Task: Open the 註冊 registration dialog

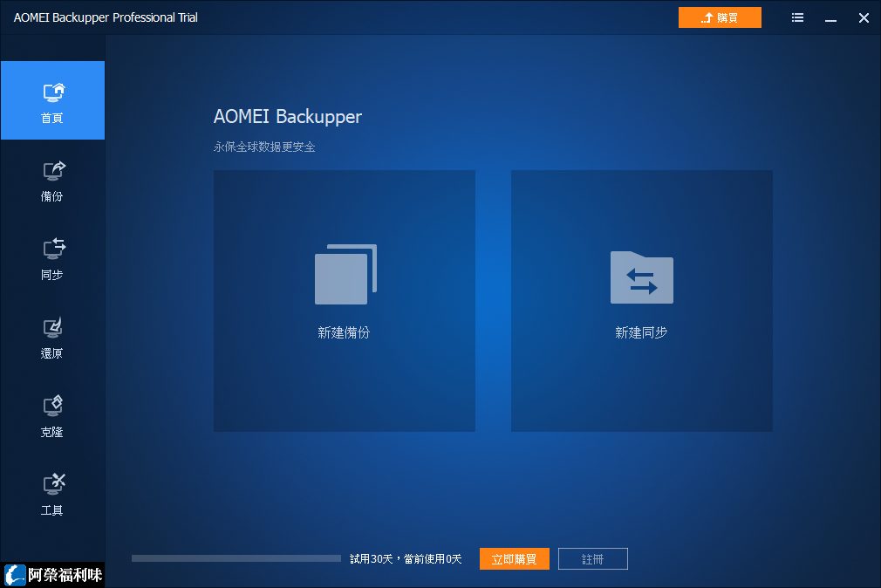Action: click(x=592, y=558)
